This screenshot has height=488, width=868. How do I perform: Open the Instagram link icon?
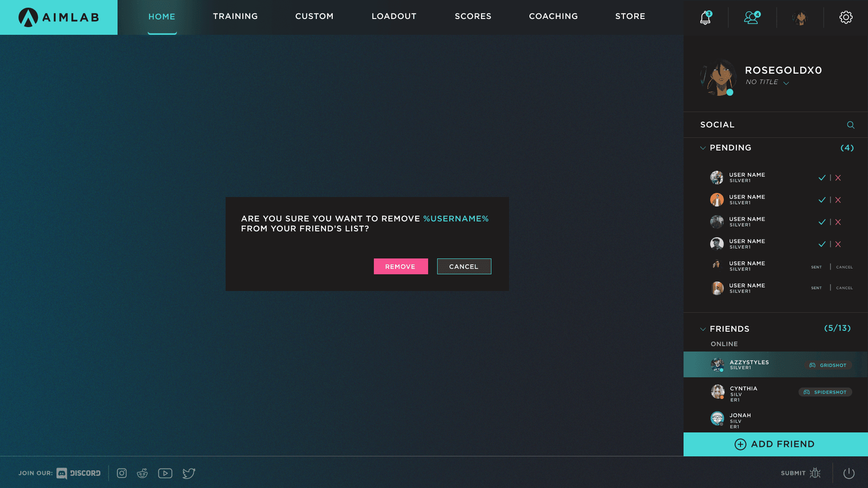pyautogui.click(x=122, y=473)
